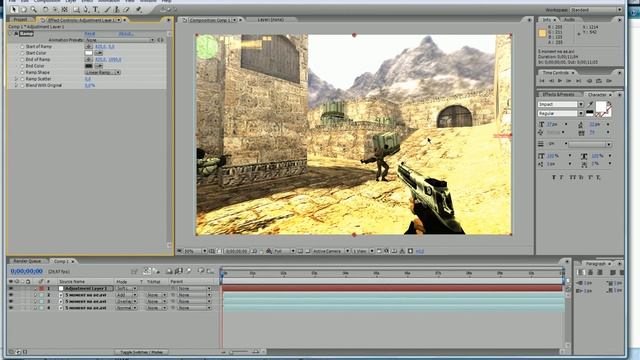The image size is (640, 360).
Task: Open Impact font family dropdown
Action: point(561,104)
